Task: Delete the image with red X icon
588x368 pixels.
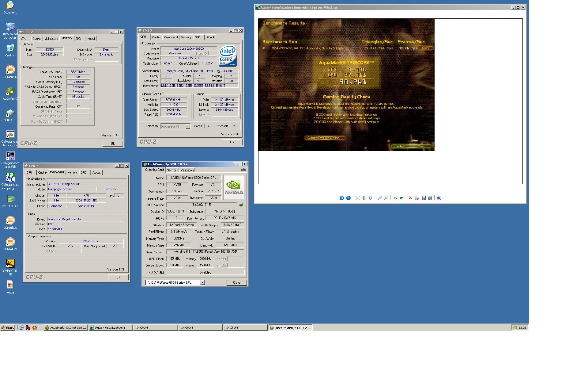Action: tap(410, 198)
